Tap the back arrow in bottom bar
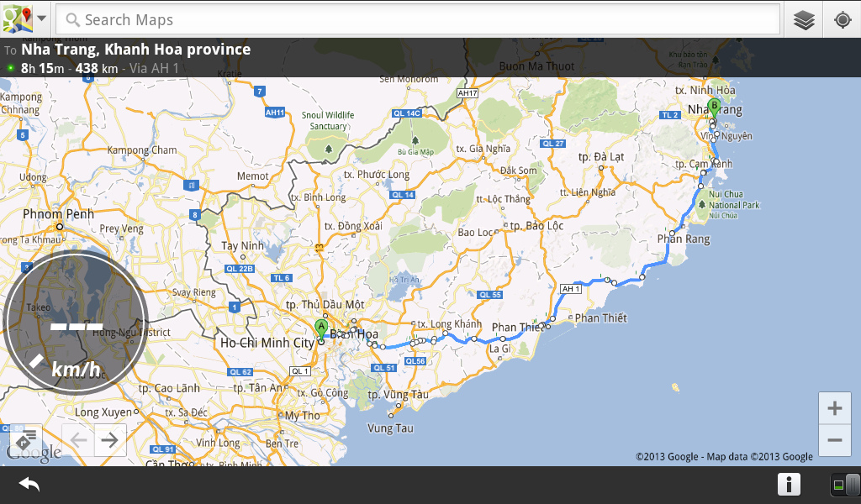This screenshot has height=504, width=861. coord(29,485)
